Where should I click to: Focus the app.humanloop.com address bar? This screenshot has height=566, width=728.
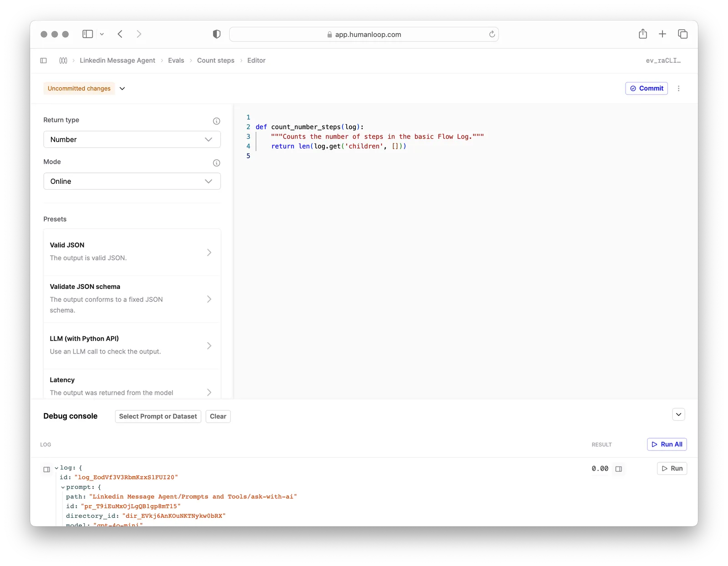(x=364, y=34)
